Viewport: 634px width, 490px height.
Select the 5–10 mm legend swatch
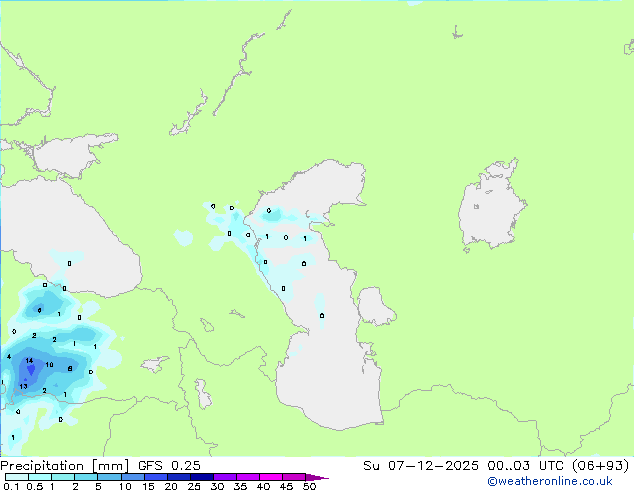coord(110,477)
